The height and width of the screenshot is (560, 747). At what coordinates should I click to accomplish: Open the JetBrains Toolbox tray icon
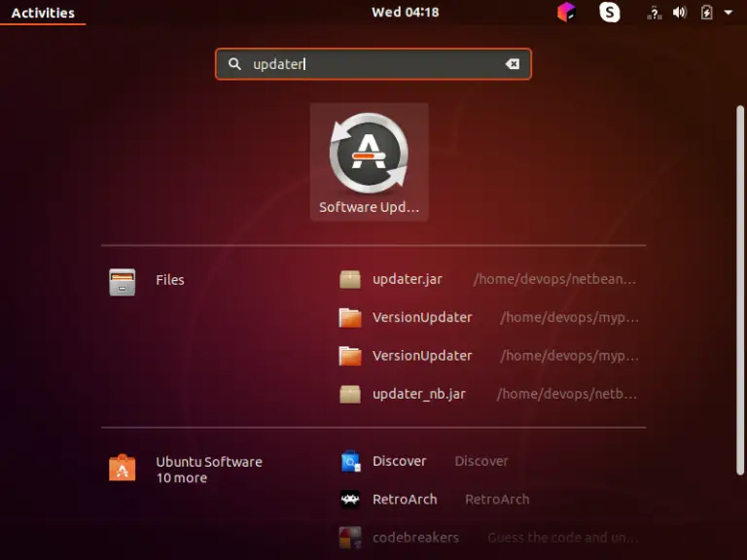coord(566,13)
